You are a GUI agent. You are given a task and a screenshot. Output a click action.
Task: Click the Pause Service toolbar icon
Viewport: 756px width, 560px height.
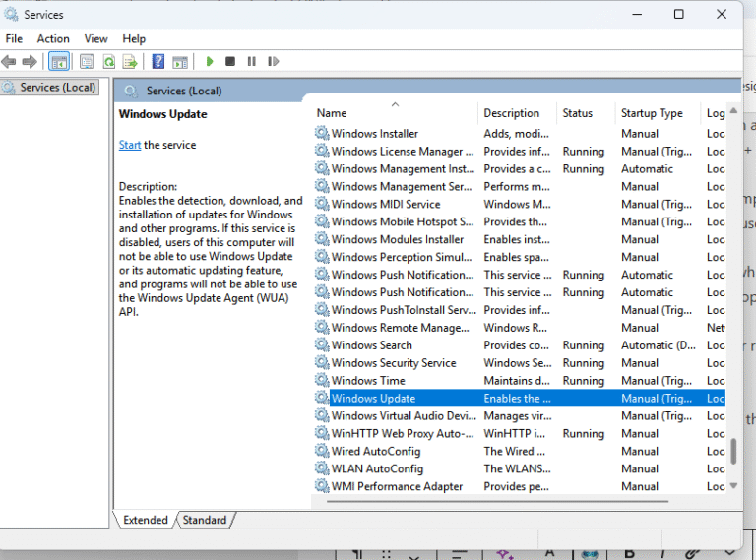click(x=251, y=61)
